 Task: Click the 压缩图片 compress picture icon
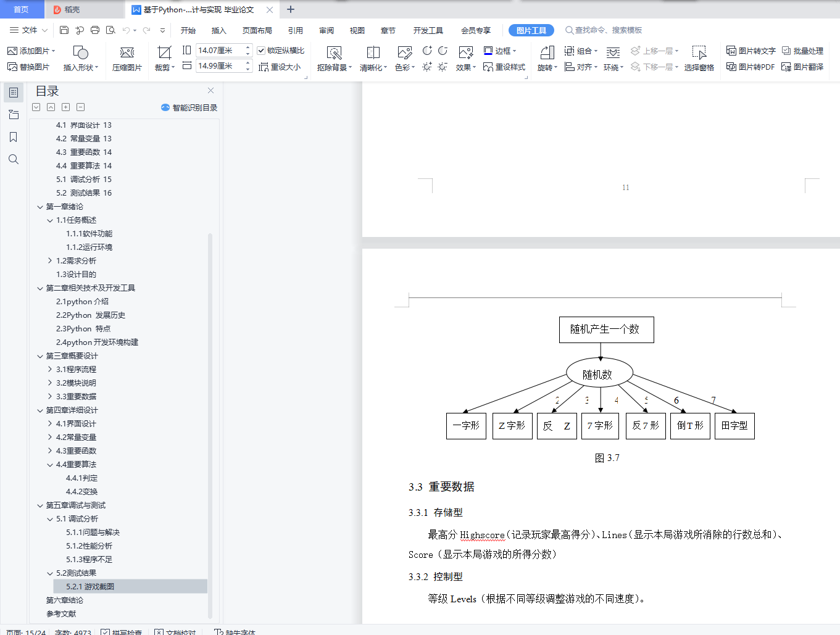127,52
